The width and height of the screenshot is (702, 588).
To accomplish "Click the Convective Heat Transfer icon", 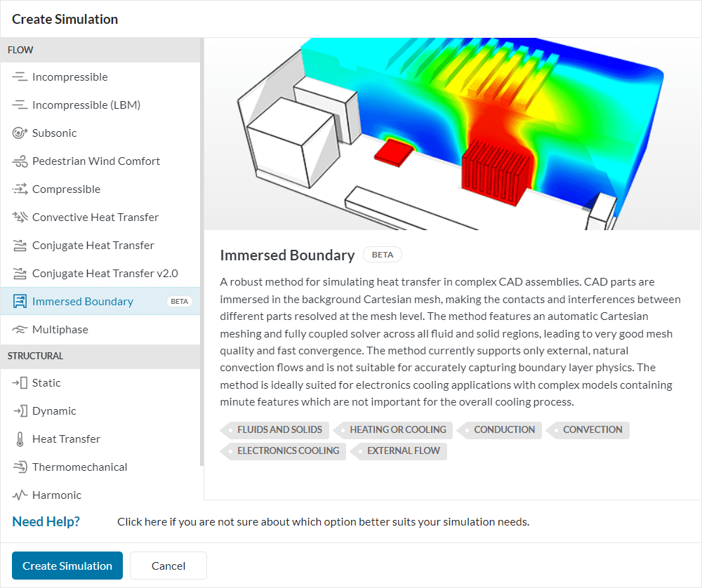I will 20,218.
